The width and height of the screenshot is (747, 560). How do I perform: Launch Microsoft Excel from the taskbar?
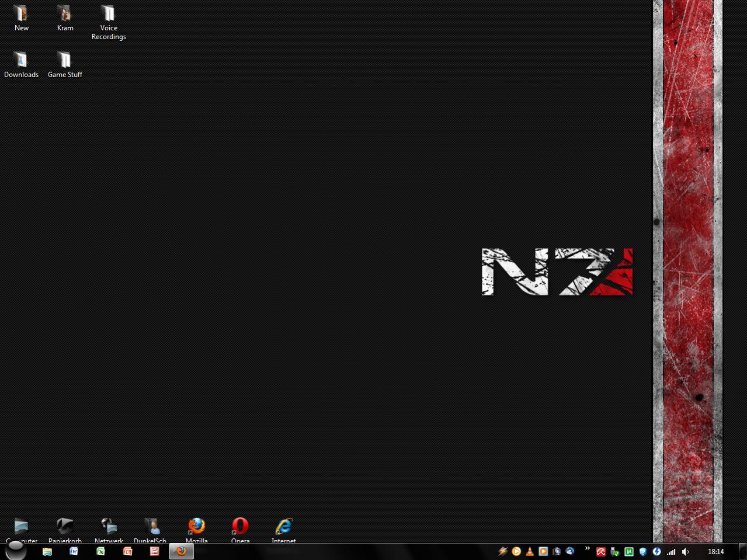point(100,551)
